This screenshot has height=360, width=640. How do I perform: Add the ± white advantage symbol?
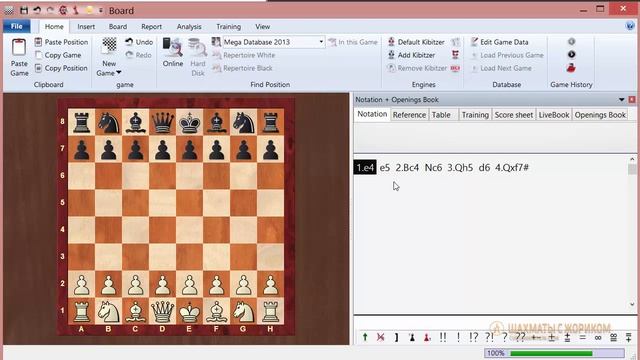click(551, 338)
